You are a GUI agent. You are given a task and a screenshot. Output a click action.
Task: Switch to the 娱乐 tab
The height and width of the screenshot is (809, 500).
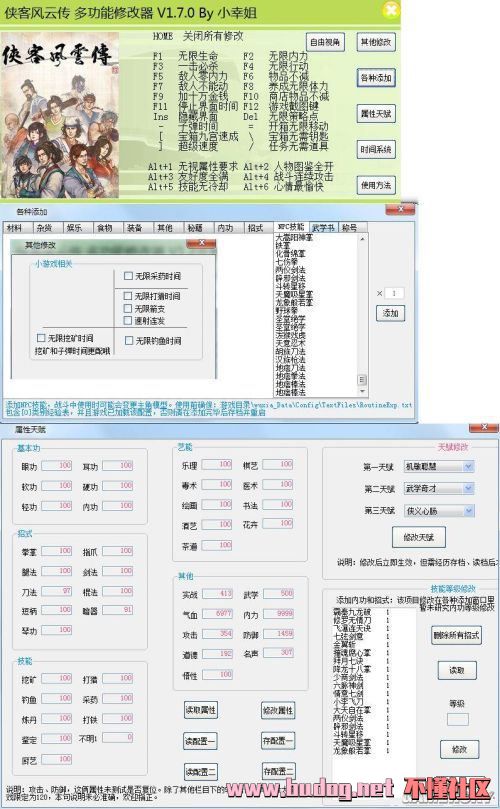click(x=77, y=228)
